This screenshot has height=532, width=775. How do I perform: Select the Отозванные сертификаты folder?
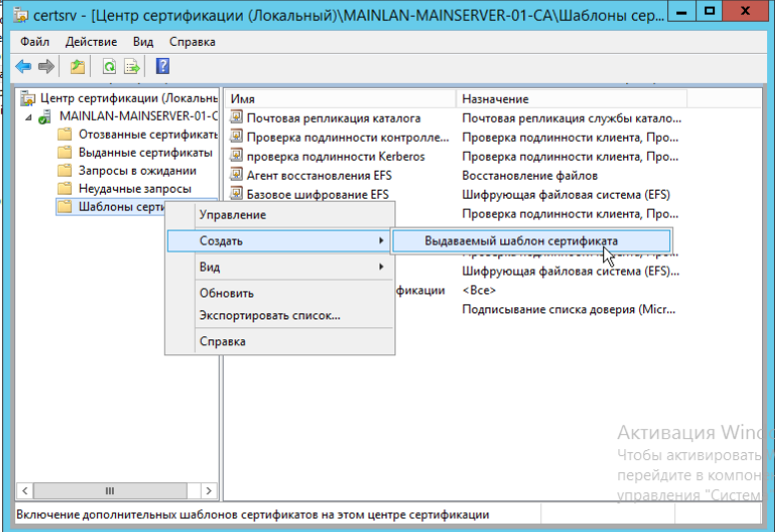click(x=134, y=135)
